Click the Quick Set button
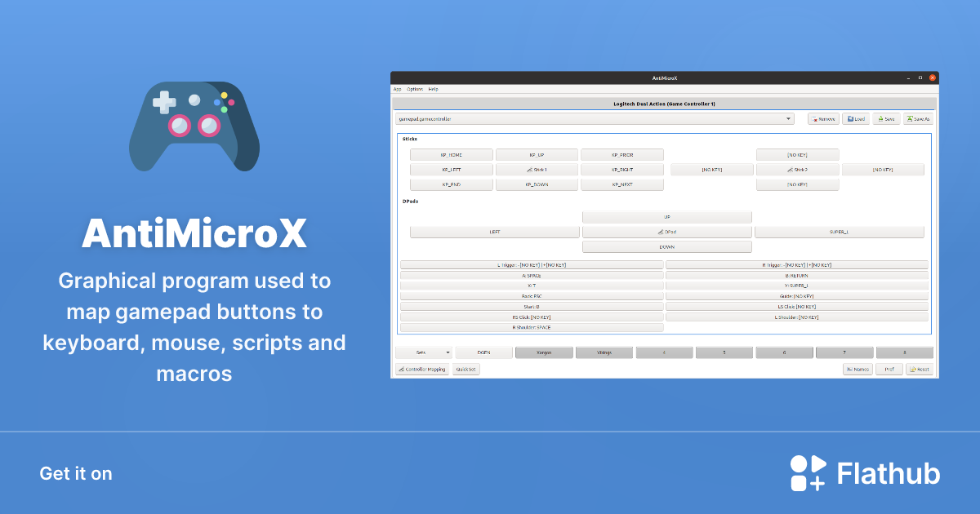980x514 pixels. click(x=466, y=369)
